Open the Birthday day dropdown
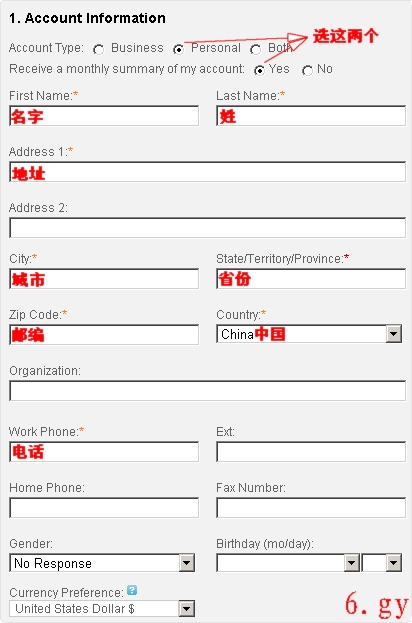 coord(382,563)
